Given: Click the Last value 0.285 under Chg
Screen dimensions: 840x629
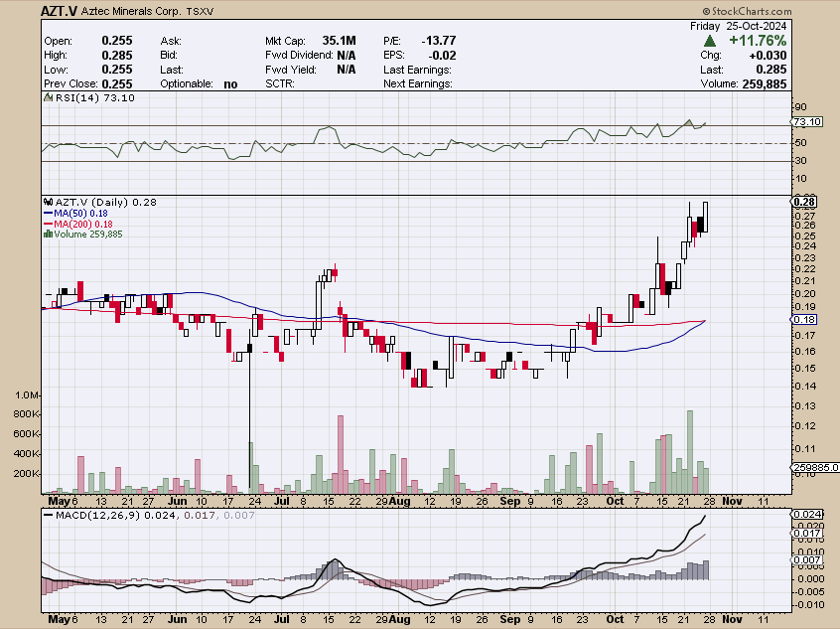Looking at the screenshot, I should tap(770, 70).
